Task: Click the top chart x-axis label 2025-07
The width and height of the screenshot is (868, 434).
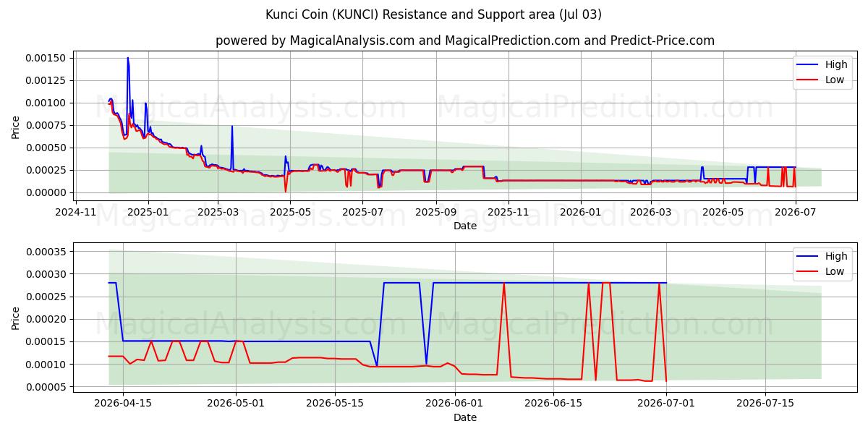Action: tap(363, 212)
